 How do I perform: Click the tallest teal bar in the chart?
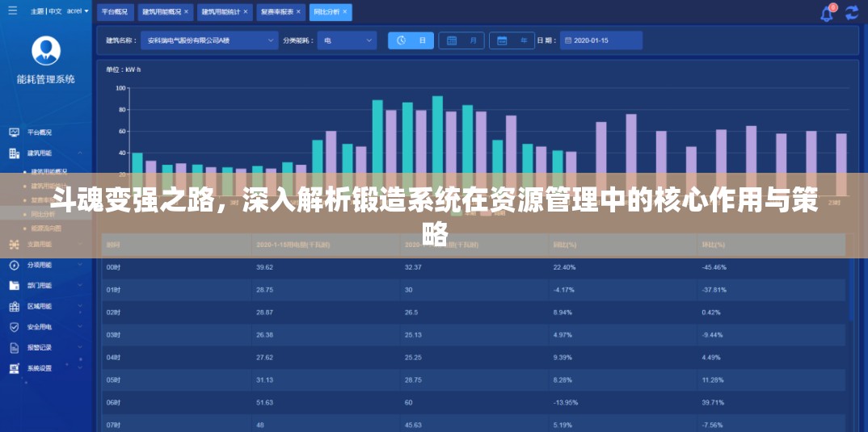click(437, 145)
